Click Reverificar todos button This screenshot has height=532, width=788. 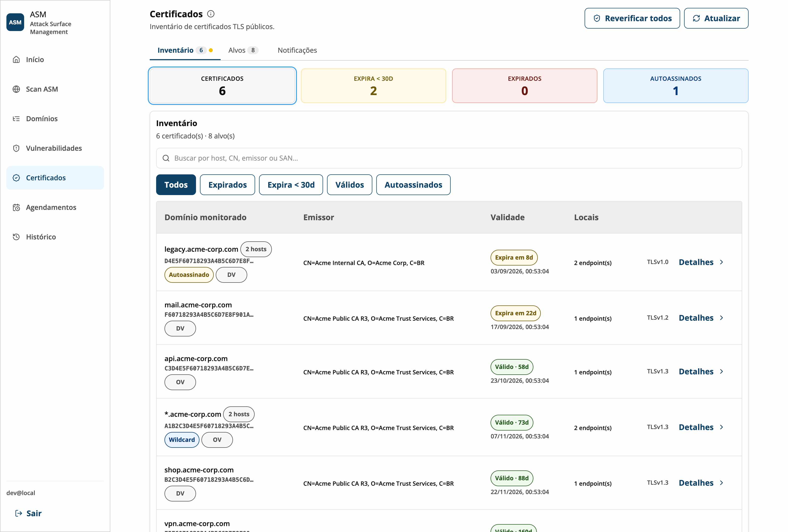point(632,18)
